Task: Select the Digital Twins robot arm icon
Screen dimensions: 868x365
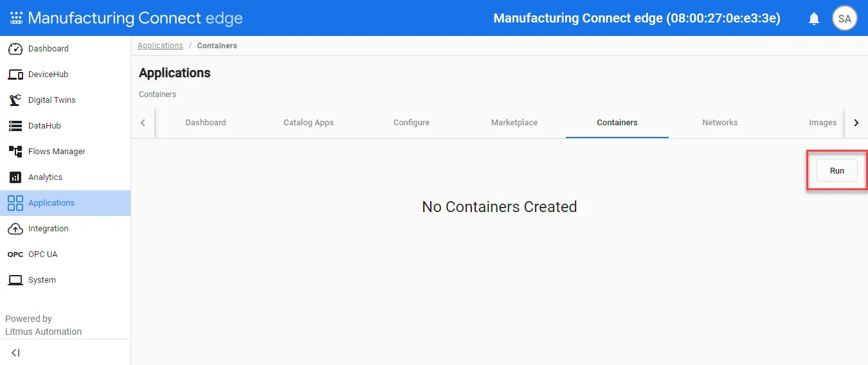Action: [x=15, y=100]
